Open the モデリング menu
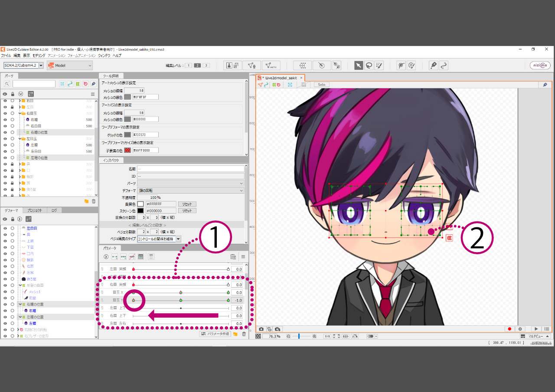The image size is (555, 392). [39, 55]
